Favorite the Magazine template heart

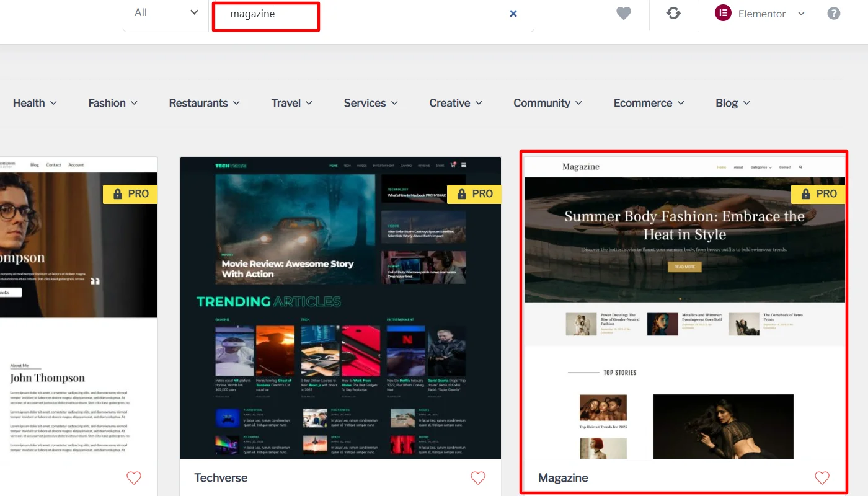[x=822, y=478]
